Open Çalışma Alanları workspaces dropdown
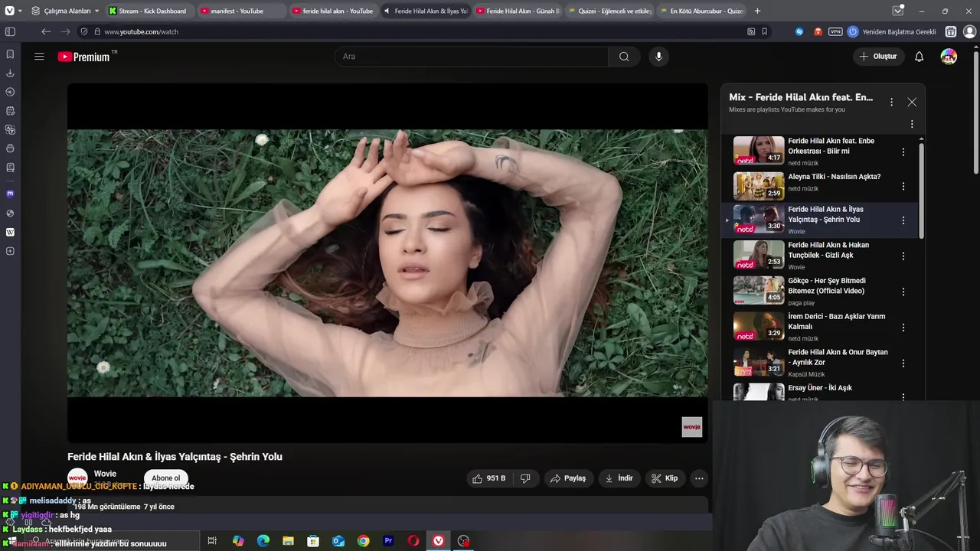 [66, 11]
